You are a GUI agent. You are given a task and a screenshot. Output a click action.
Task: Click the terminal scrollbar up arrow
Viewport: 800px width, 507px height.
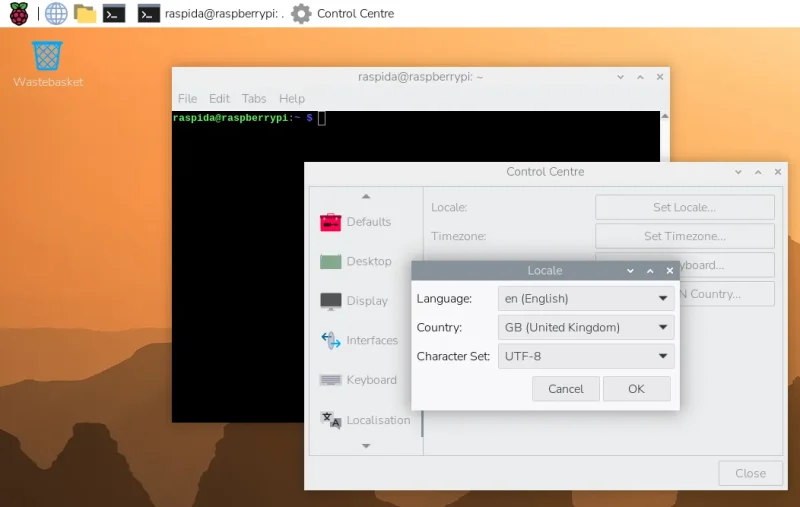(665, 116)
